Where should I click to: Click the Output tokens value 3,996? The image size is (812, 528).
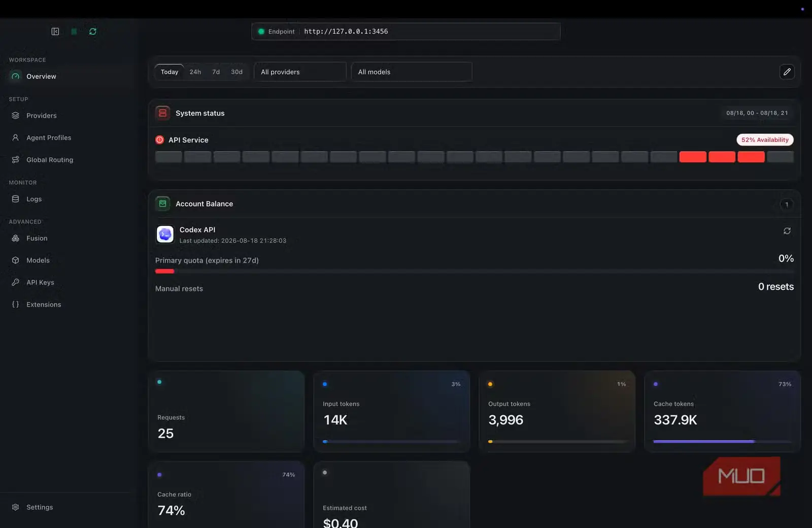pos(506,420)
